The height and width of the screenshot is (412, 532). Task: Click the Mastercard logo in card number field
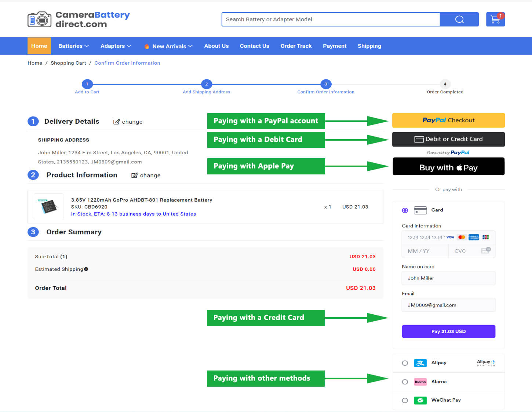coord(462,237)
